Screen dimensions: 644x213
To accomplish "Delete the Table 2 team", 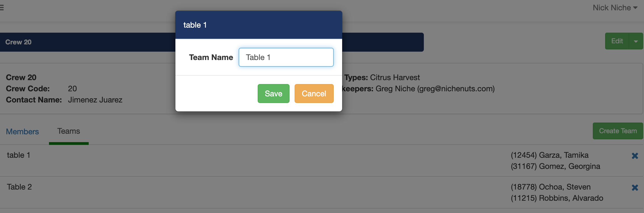I will coord(635,188).
